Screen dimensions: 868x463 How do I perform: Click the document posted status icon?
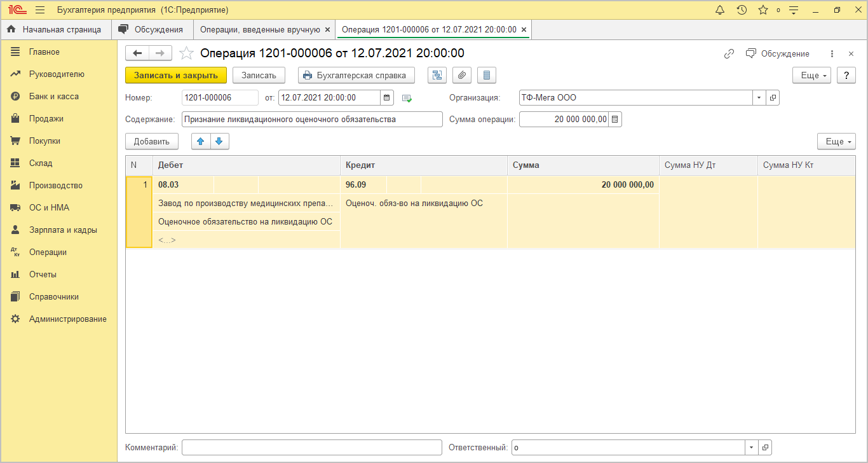click(x=407, y=98)
